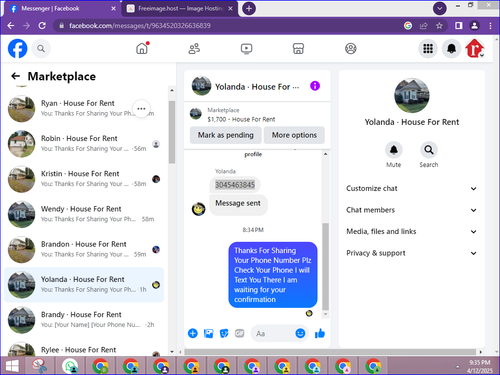Image resolution: width=500 pixels, height=375 pixels.
Task: Attach a photo file icon
Action: (x=209, y=333)
